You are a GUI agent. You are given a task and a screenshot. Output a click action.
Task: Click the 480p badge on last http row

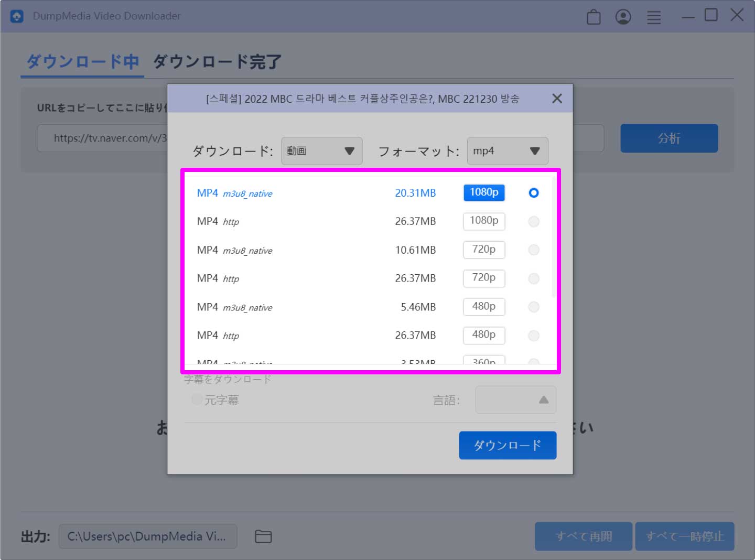484,335
